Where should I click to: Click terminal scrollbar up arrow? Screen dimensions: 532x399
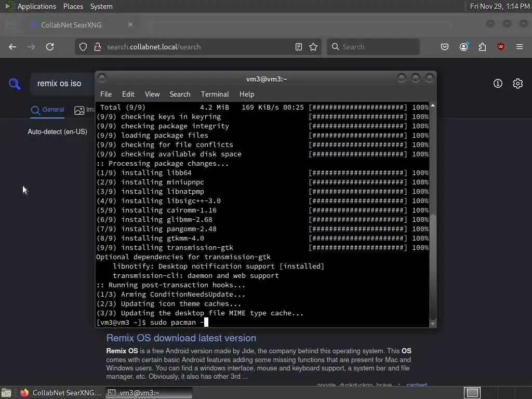433,106
